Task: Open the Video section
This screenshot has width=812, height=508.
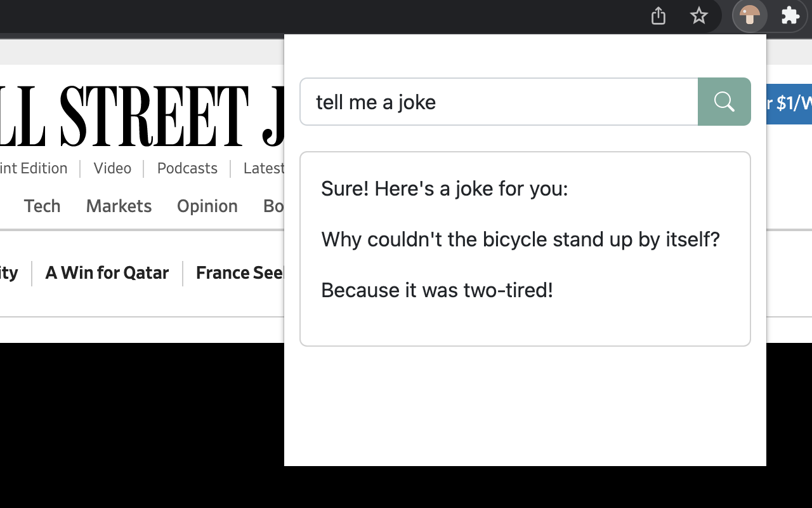Action: click(112, 168)
